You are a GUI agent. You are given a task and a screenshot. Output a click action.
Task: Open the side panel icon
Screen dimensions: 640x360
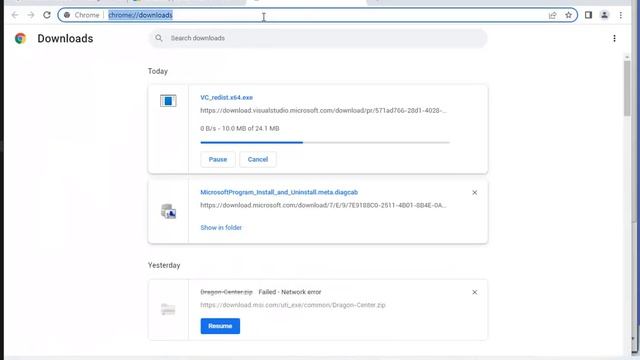click(x=588, y=15)
